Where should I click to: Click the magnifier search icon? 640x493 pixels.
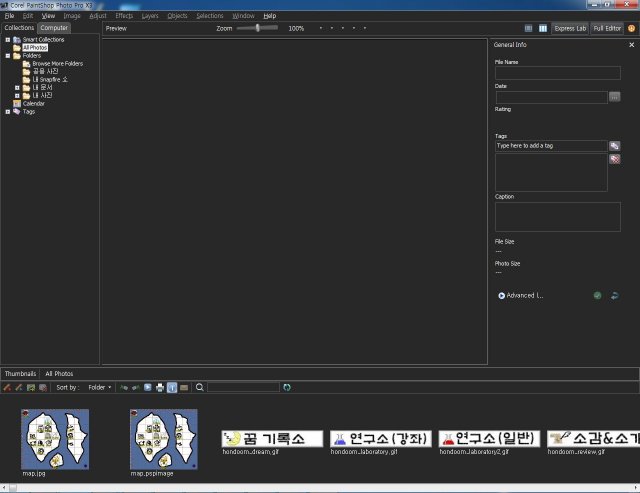(x=200, y=387)
